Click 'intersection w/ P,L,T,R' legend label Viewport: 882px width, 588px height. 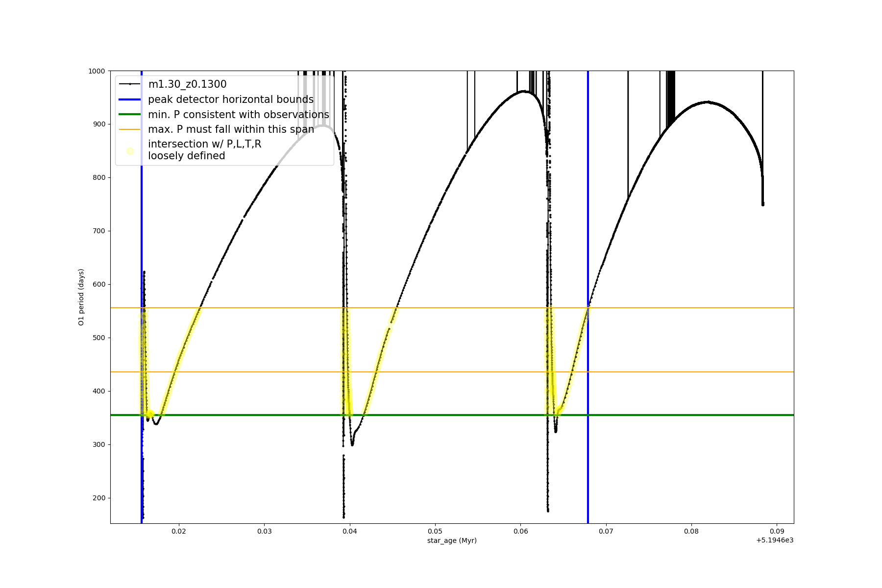(204, 144)
